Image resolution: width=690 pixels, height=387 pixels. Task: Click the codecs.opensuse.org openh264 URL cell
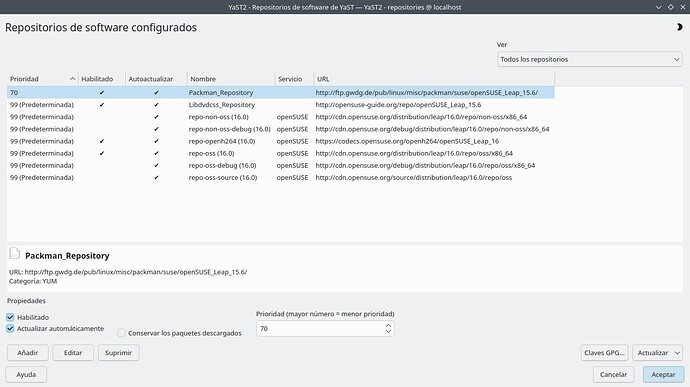click(x=407, y=141)
